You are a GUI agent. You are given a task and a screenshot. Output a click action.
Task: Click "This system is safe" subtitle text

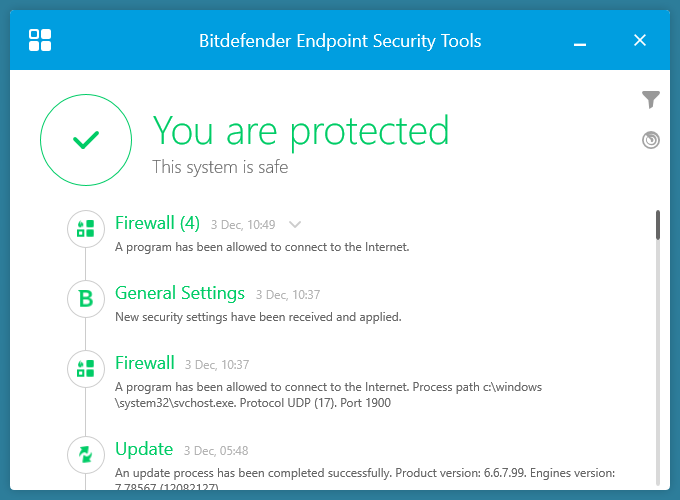point(220,167)
